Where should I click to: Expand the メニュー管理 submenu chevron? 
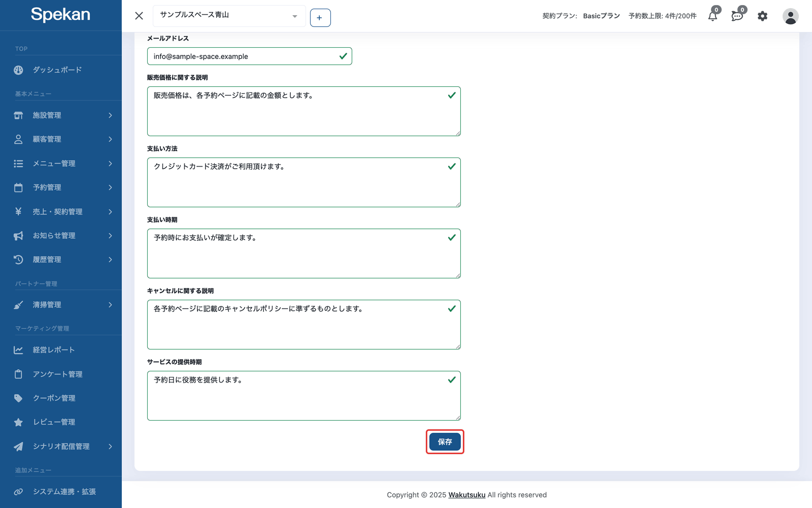(110, 164)
